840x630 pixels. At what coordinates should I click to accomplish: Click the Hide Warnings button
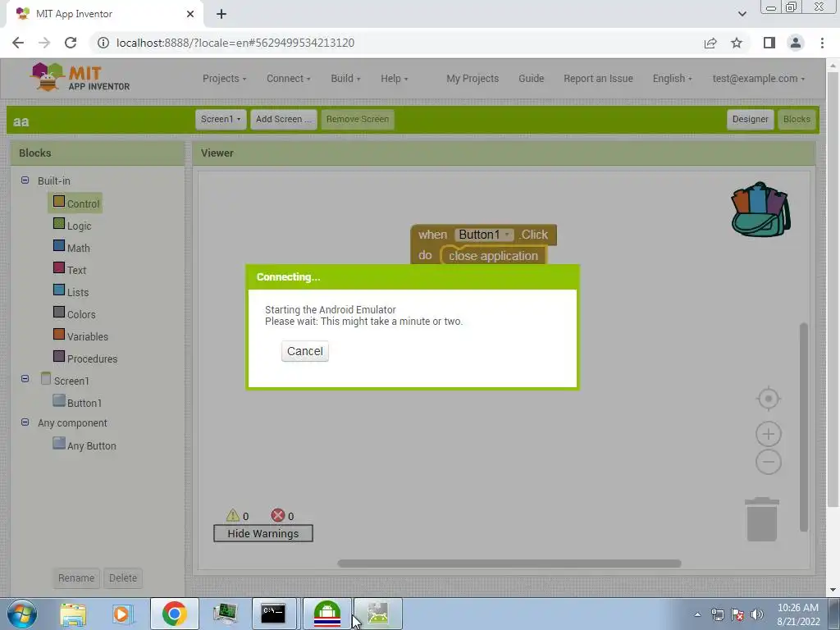[x=263, y=533]
